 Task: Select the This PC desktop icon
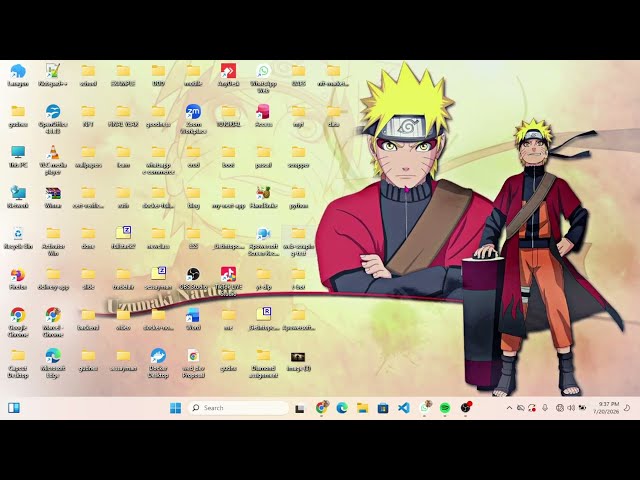(x=18, y=156)
